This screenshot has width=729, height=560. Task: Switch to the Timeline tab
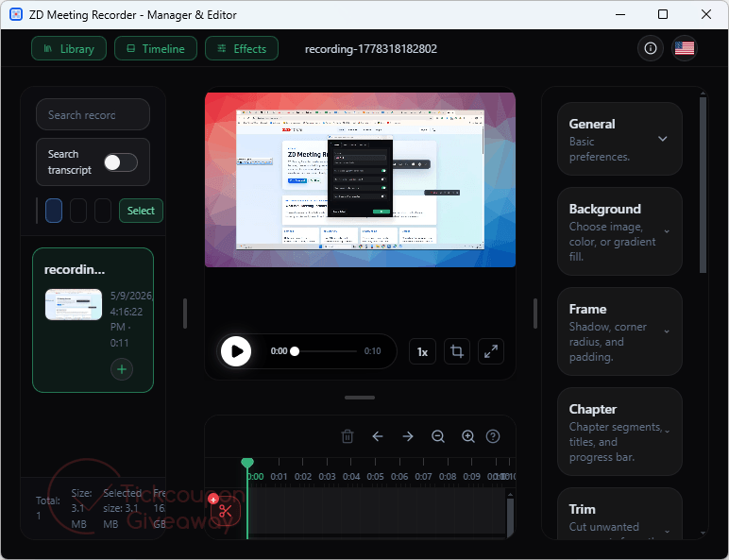156,48
